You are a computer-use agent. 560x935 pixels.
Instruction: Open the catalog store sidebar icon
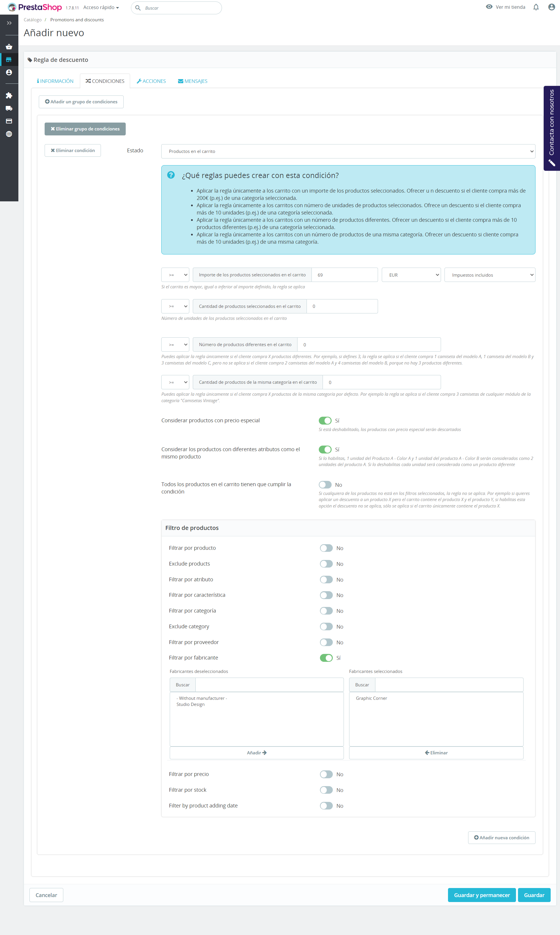click(9, 60)
